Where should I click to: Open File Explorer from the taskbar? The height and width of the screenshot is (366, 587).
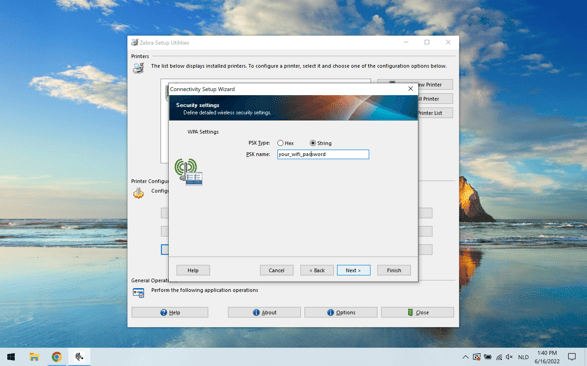(x=34, y=357)
